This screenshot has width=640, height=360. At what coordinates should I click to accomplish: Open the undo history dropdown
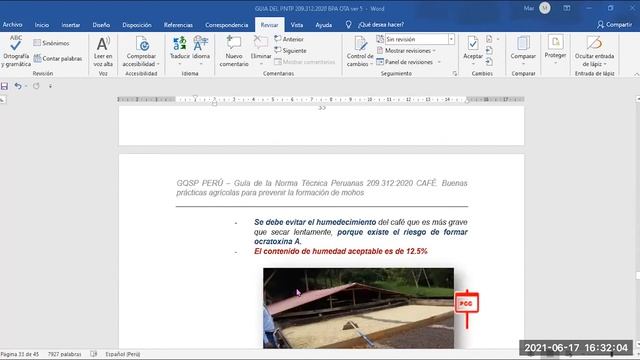26,86
